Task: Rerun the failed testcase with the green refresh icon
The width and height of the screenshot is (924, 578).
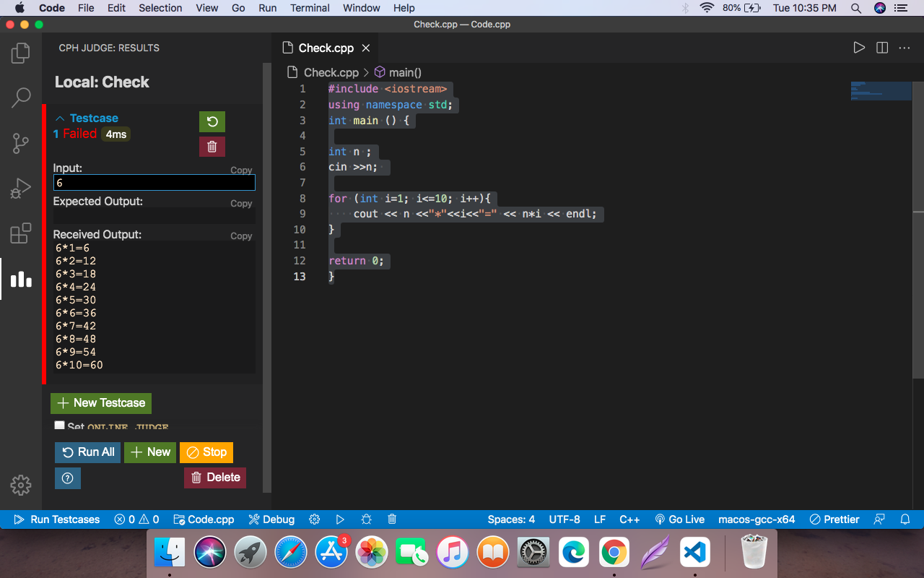Action: point(212,121)
